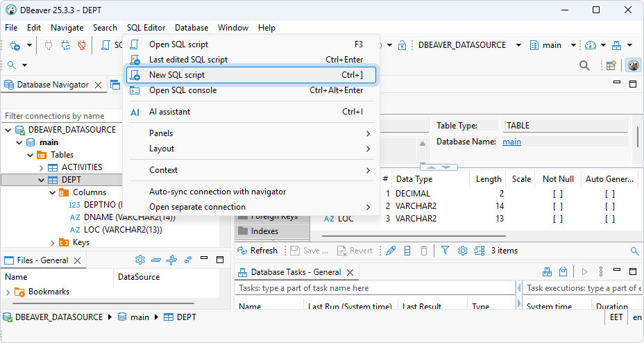
Task: Click the gray magnifier quick-search icon, top right
Action: pos(584,65)
